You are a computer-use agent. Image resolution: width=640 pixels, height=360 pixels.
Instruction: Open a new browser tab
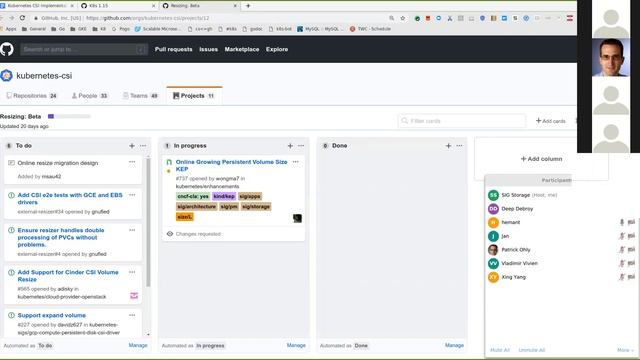[248, 6]
